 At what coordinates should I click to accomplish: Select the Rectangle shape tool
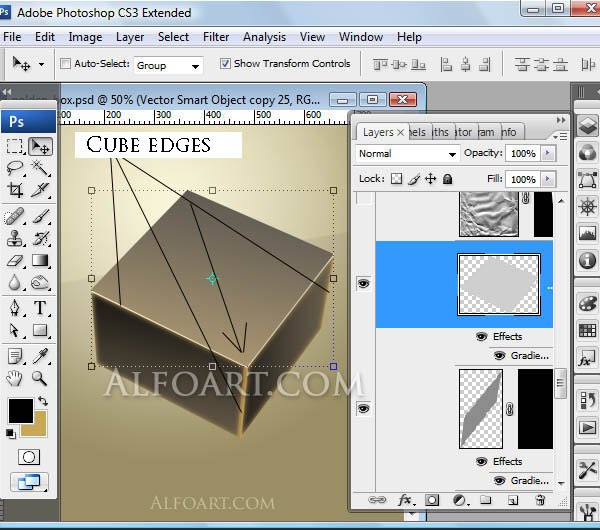(x=40, y=330)
